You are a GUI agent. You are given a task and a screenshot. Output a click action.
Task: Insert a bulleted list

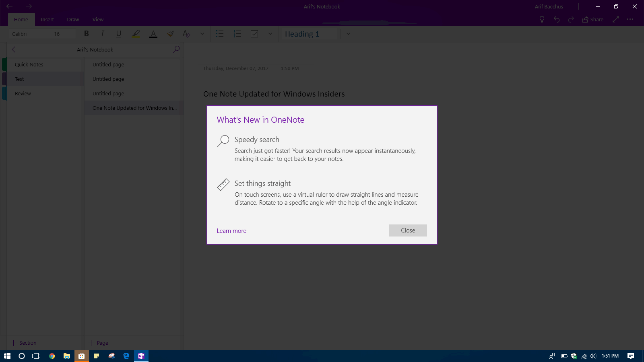[220, 34]
